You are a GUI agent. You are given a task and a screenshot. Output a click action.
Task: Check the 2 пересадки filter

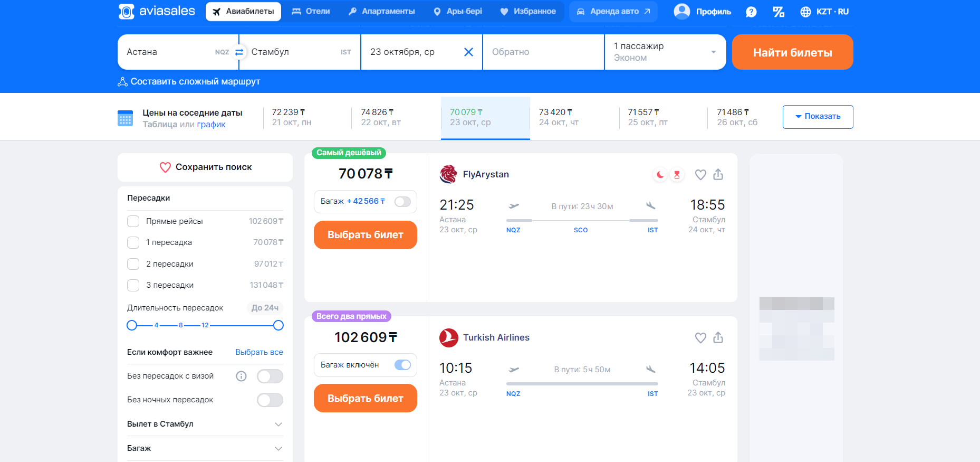pyautogui.click(x=133, y=264)
